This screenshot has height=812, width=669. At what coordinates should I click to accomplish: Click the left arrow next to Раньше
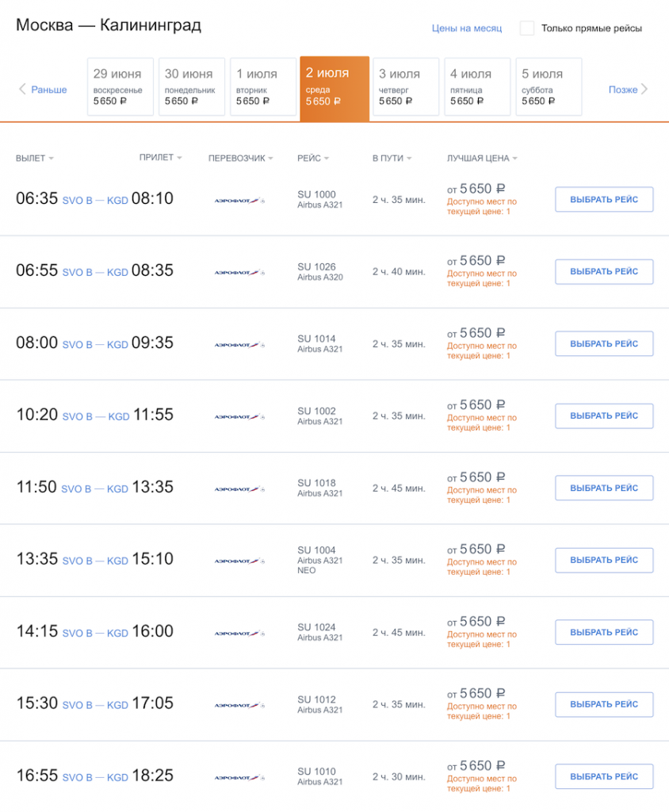[22, 90]
